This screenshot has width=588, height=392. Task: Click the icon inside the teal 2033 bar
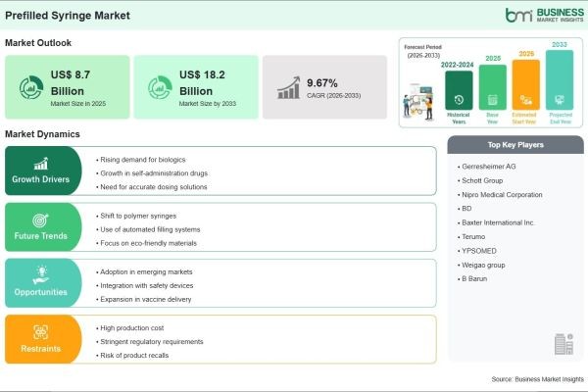pos(560,100)
